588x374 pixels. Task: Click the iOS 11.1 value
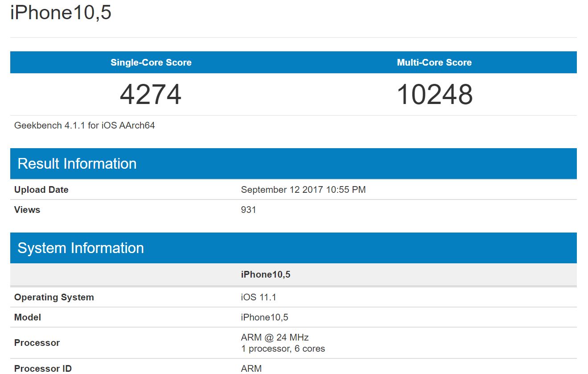259,297
